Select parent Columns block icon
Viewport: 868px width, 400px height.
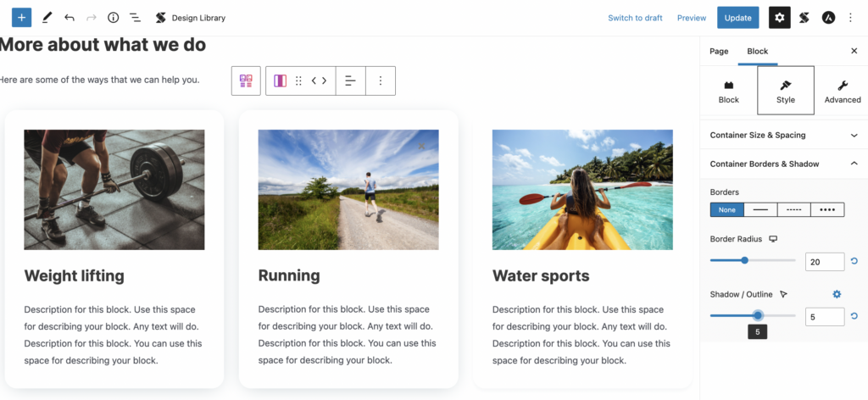click(x=246, y=81)
